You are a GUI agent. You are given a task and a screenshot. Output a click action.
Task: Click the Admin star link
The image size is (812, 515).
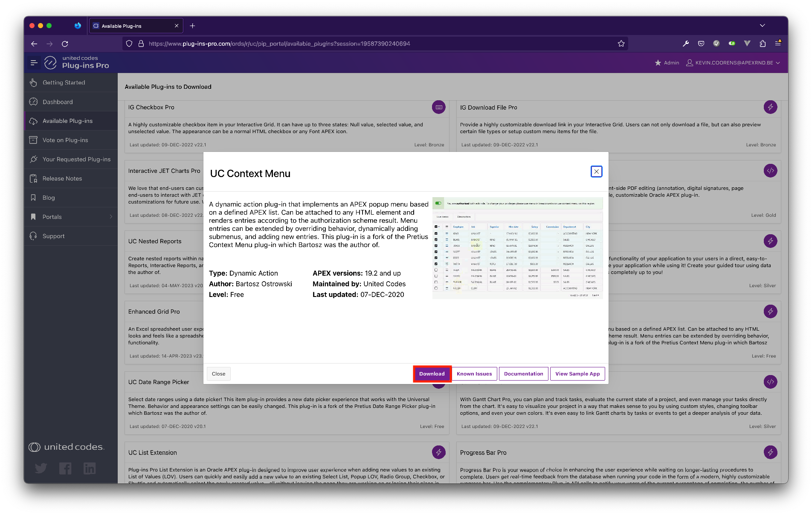(667, 63)
